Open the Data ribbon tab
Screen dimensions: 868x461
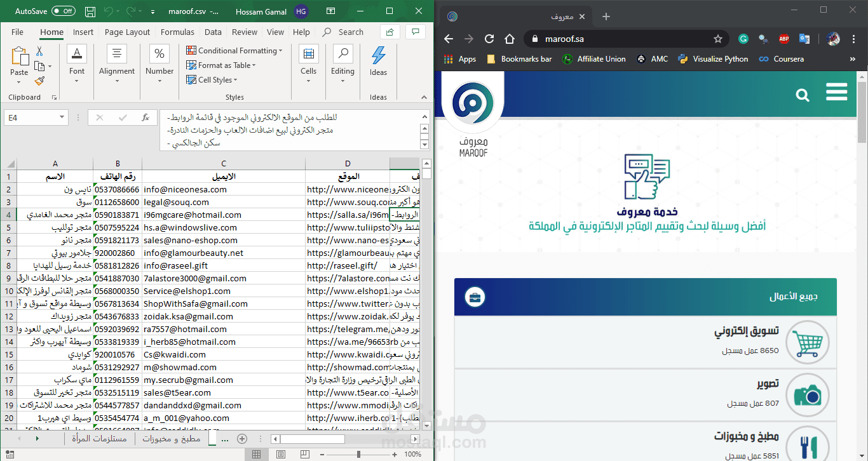point(213,32)
